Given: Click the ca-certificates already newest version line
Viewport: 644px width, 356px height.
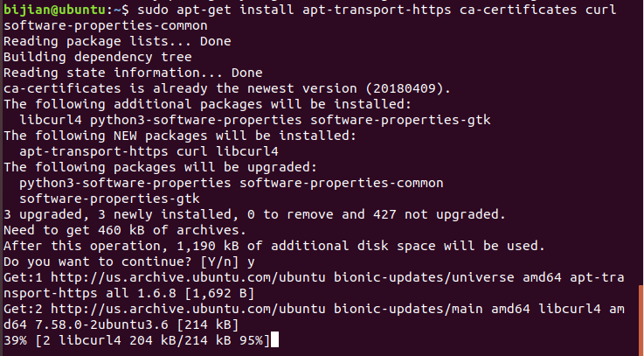Looking at the screenshot, I should [x=227, y=88].
